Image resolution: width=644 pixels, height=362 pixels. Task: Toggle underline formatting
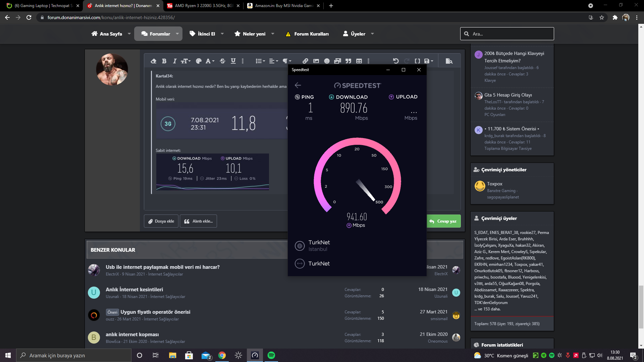point(233,61)
